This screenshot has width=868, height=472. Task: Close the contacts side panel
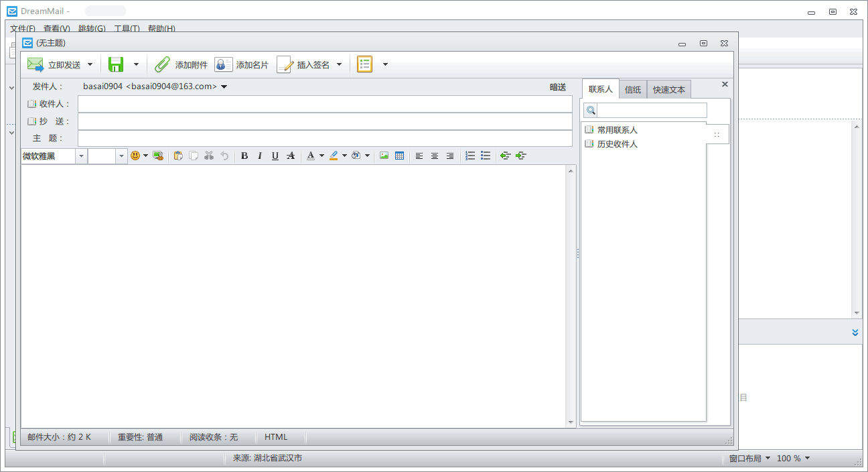click(x=725, y=84)
